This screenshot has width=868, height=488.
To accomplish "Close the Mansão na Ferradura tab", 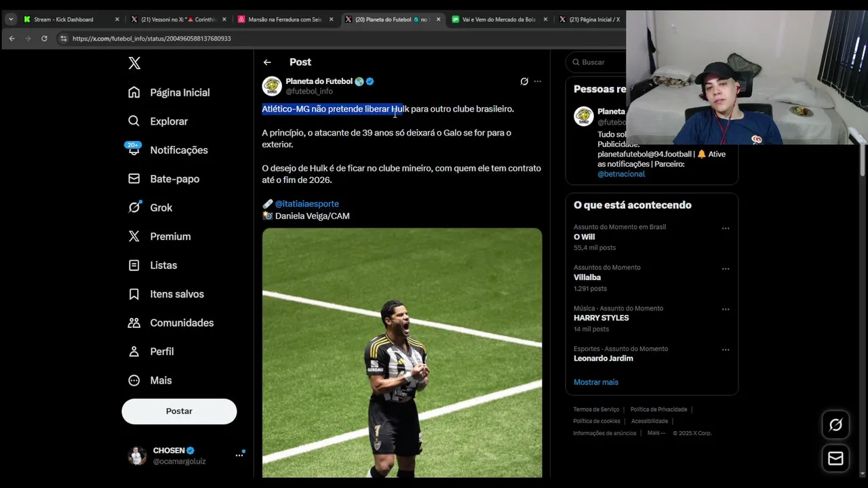I will click(331, 20).
